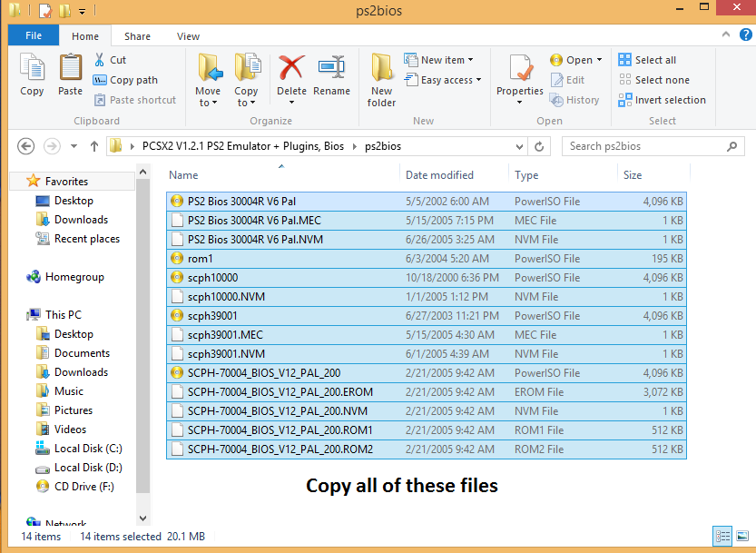The height and width of the screenshot is (553, 756).
Task: Sort by the Name column header
Action: (282, 175)
